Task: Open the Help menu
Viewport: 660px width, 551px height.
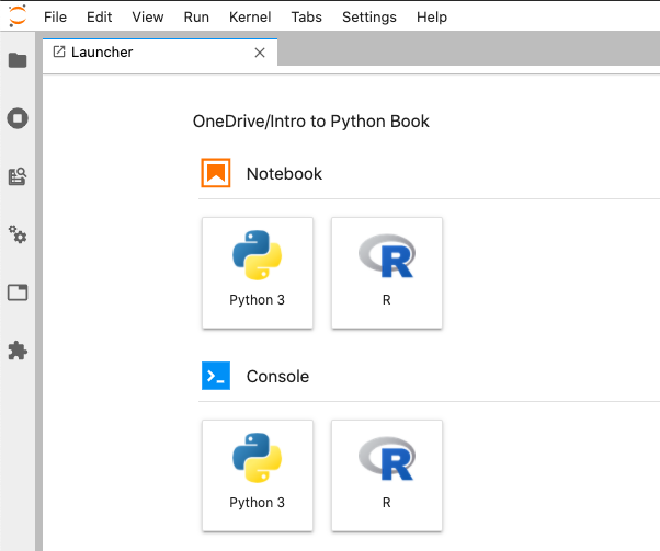Action: click(x=432, y=17)
